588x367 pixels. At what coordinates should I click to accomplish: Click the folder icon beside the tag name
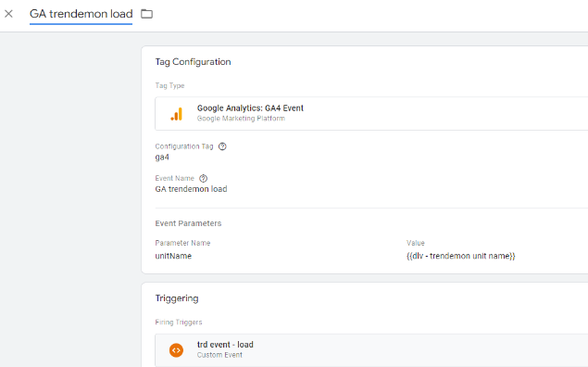click(146, 14)
